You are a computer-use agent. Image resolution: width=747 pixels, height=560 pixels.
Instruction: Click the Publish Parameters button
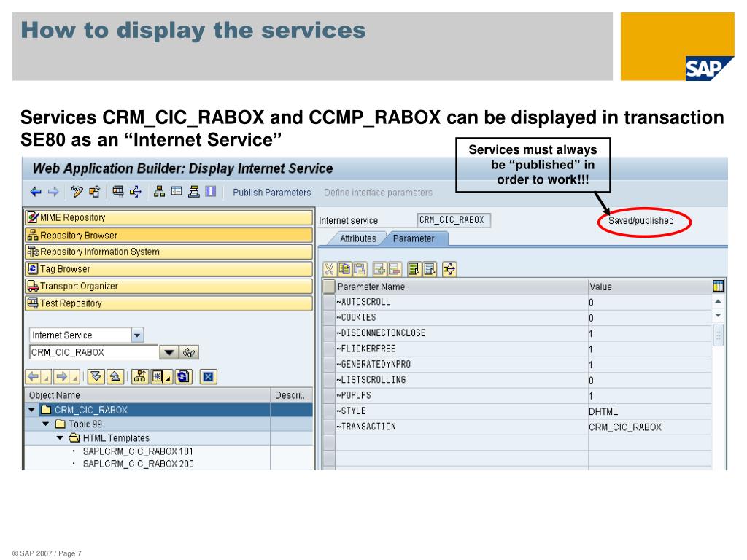pyautogui.click(x=271, y=192)
